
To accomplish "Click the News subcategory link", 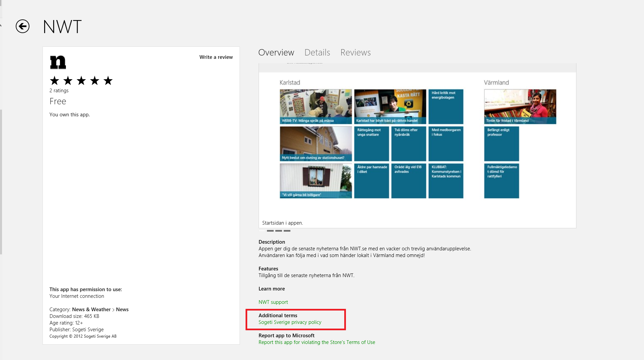I will [x=122, y=310].
